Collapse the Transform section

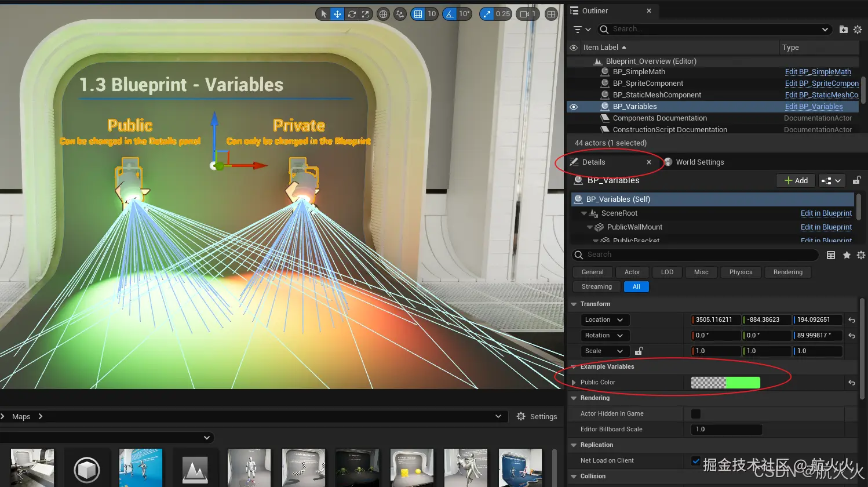pyautogui.click(x=574, y=304)
